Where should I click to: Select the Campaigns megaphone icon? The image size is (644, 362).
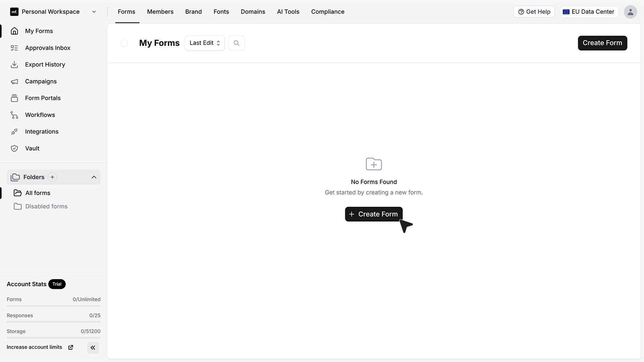pos(14,81)
